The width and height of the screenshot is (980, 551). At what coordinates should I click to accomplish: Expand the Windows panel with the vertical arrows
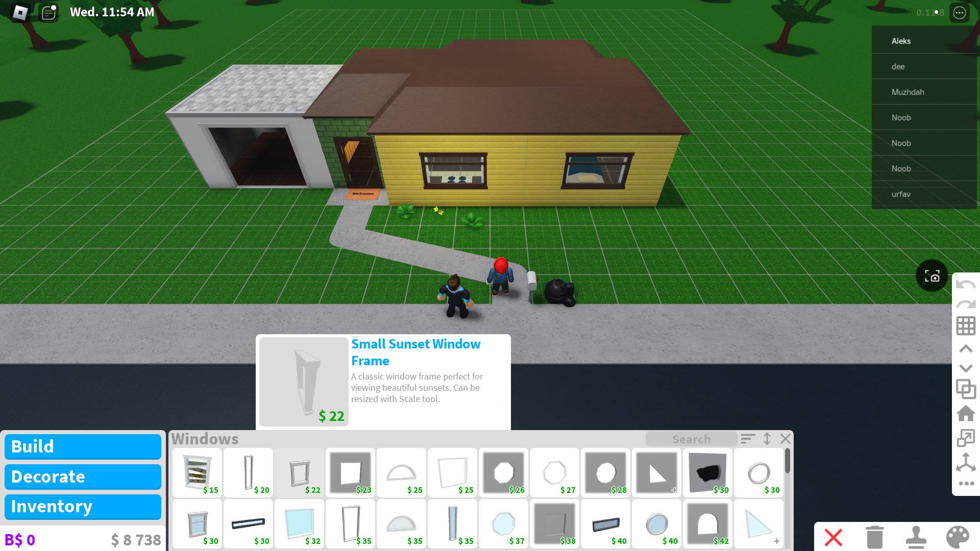[x=767, y=439]
